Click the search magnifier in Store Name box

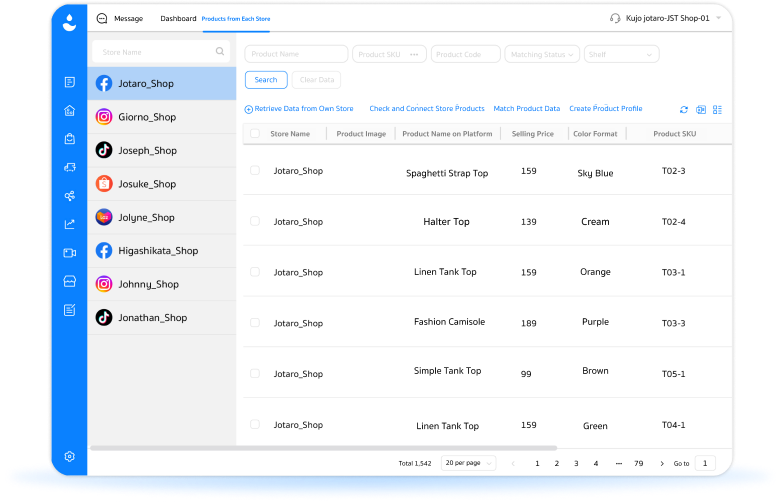tap(220, 51)
